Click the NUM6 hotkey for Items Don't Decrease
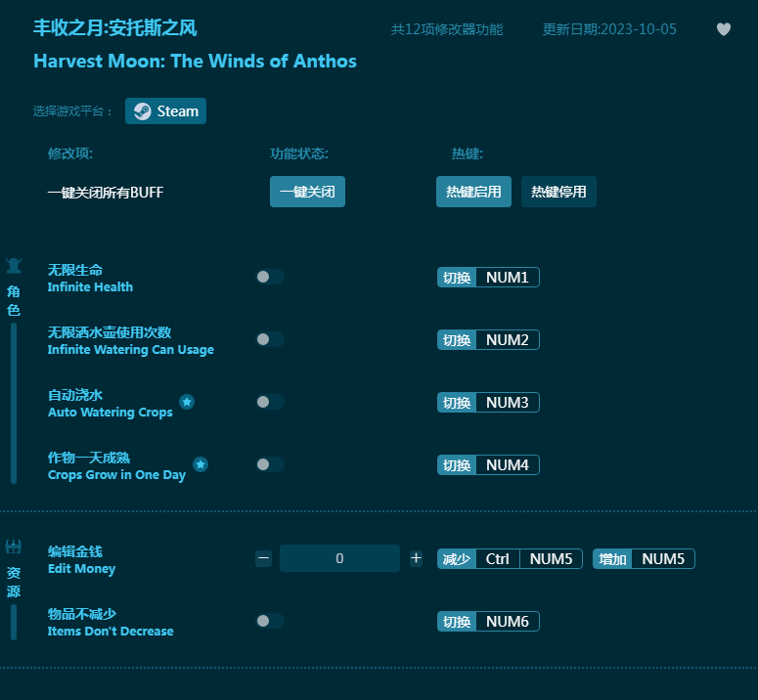The width and height of the screenshot is (758, 700). click(507, 622)
